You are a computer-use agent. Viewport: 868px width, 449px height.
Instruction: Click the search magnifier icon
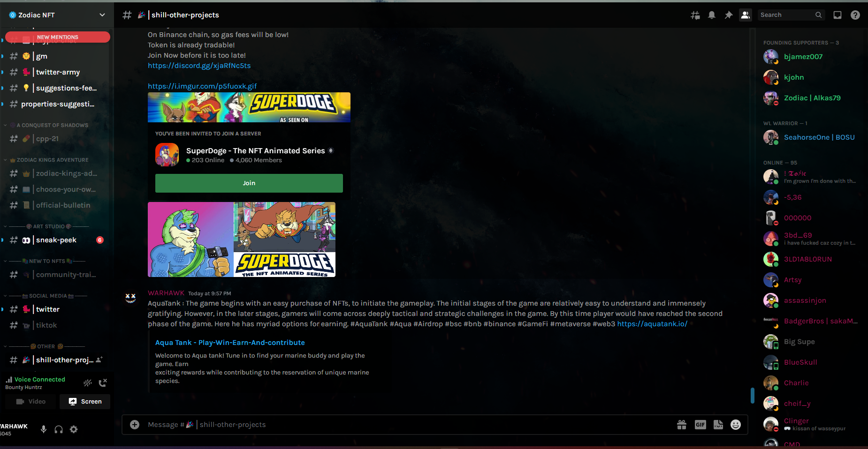click(818, 15)
